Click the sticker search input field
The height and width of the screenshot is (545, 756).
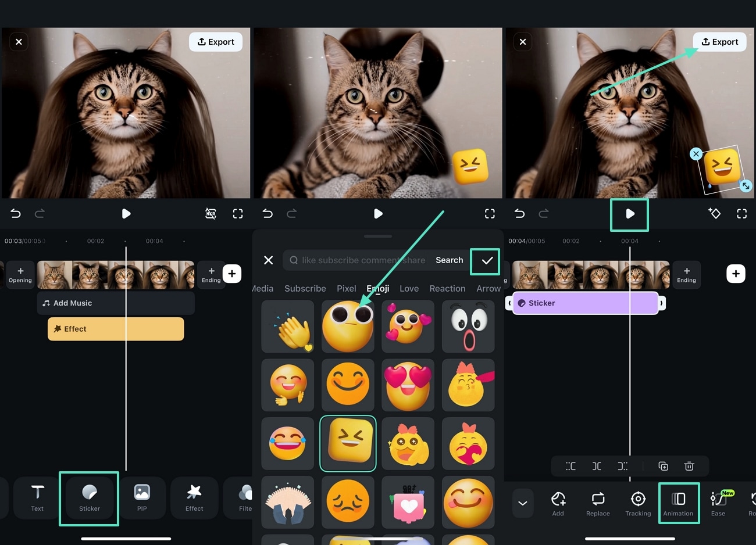(x=357, y=260)
